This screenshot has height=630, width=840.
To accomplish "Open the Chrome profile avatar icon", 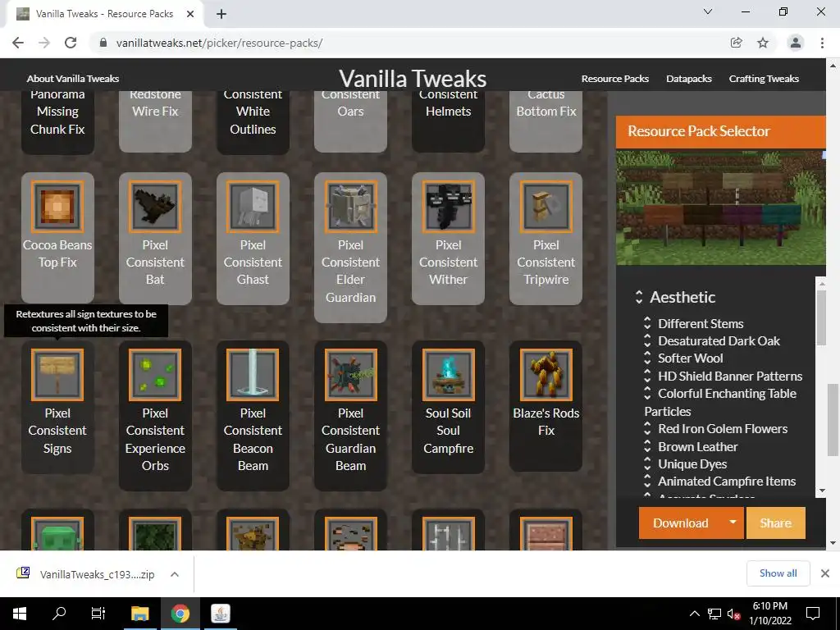I will [x=796, y=43].
